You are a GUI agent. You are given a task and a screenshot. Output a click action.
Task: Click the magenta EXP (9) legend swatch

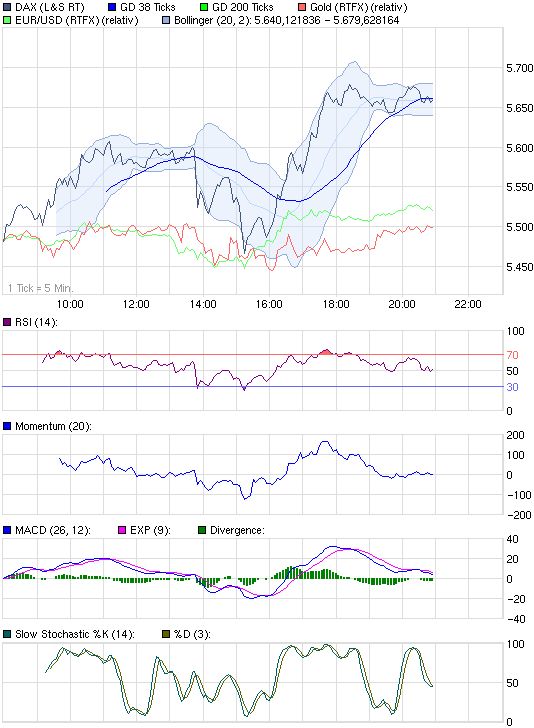click(x=122, y=530)
